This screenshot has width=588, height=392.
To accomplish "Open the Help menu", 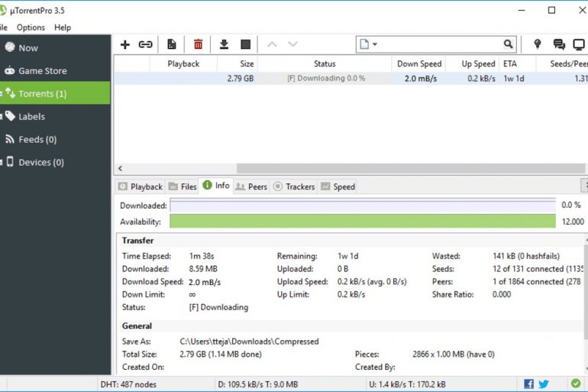I will [63, 28].
